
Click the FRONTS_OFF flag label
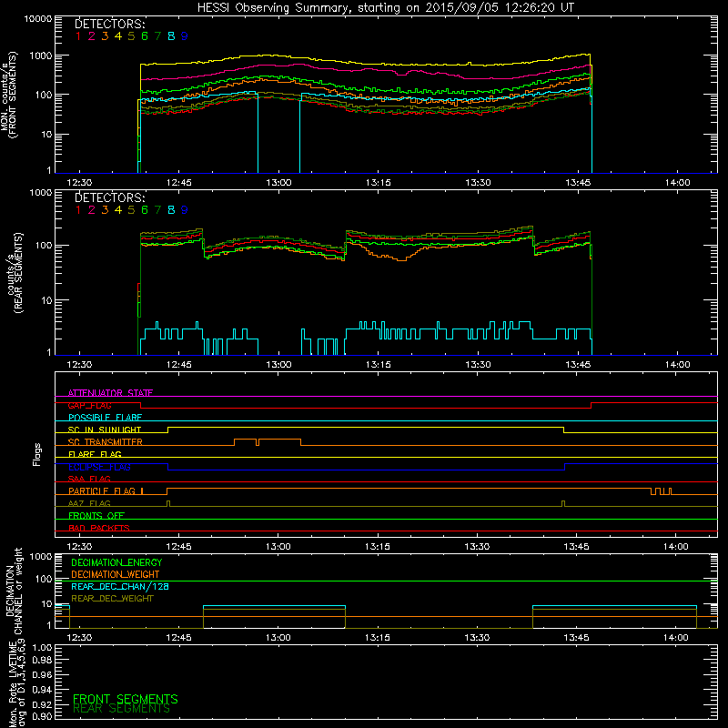(96, 515)
